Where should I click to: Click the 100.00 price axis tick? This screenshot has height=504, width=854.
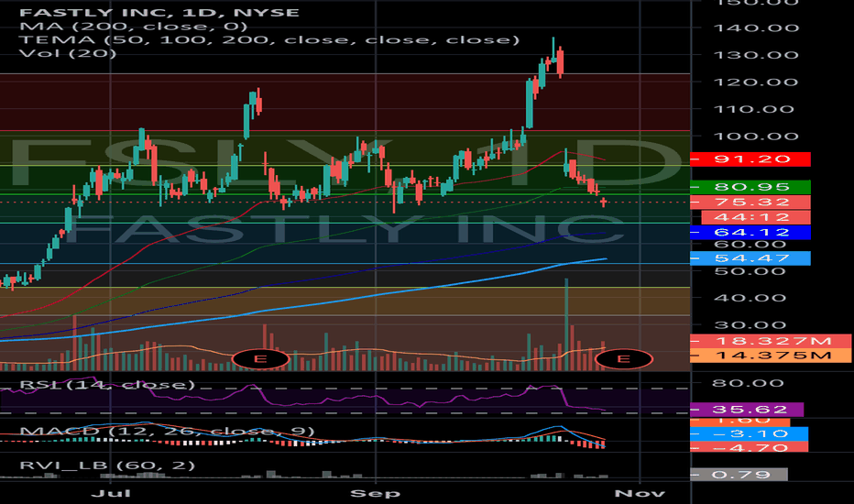click(756, 137)
